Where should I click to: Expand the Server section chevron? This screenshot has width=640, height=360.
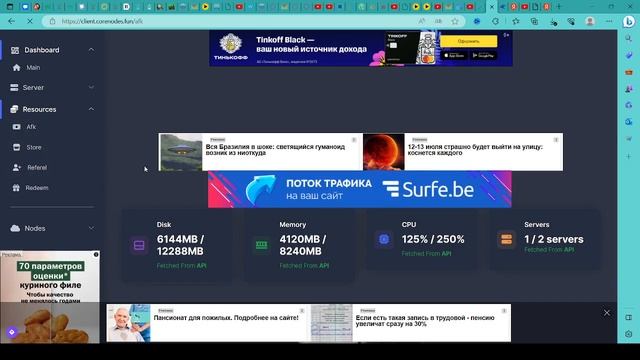tap(91, 87)
